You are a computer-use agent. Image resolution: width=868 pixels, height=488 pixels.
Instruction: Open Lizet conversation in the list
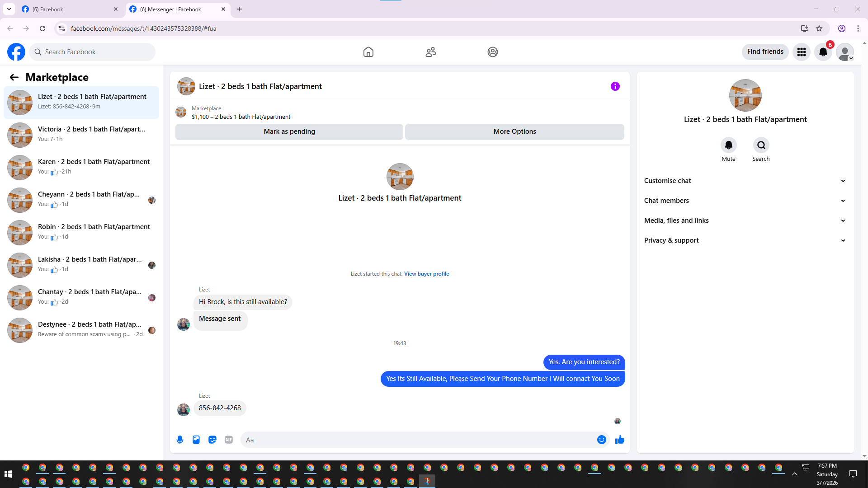(81, 103)
